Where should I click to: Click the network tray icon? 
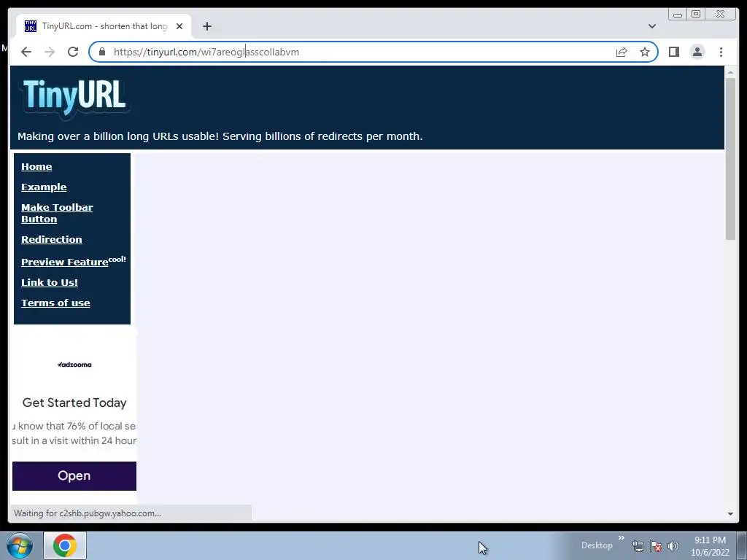638,546
